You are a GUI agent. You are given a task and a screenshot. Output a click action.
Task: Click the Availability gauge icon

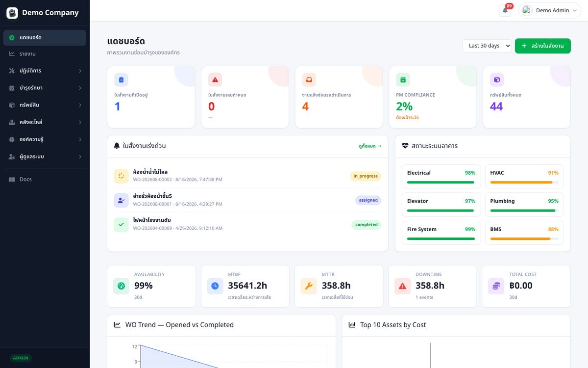(x=121, y=286)
